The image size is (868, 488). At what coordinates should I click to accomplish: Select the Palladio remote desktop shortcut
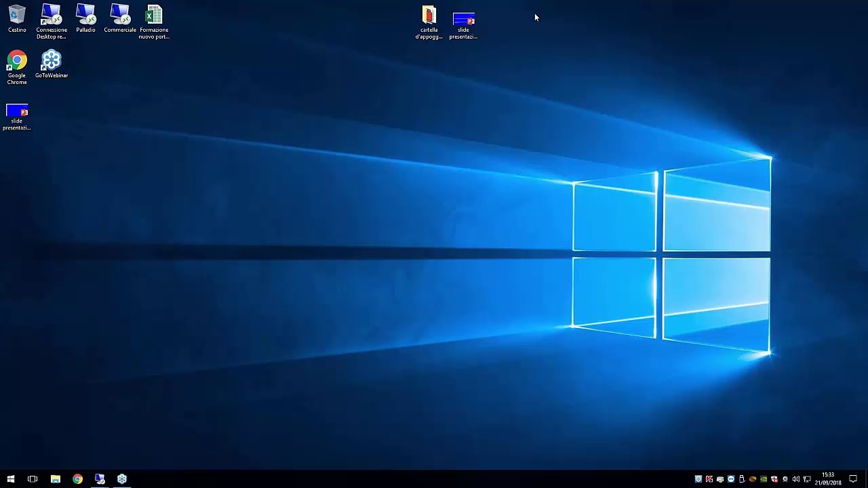click(x=85, y=19)
